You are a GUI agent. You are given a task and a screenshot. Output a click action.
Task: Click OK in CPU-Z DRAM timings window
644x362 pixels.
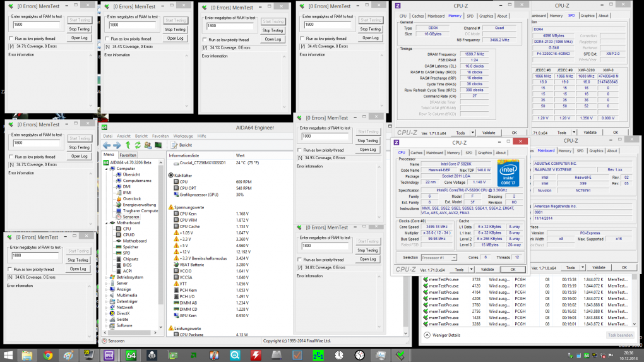[x=514, y=133]
